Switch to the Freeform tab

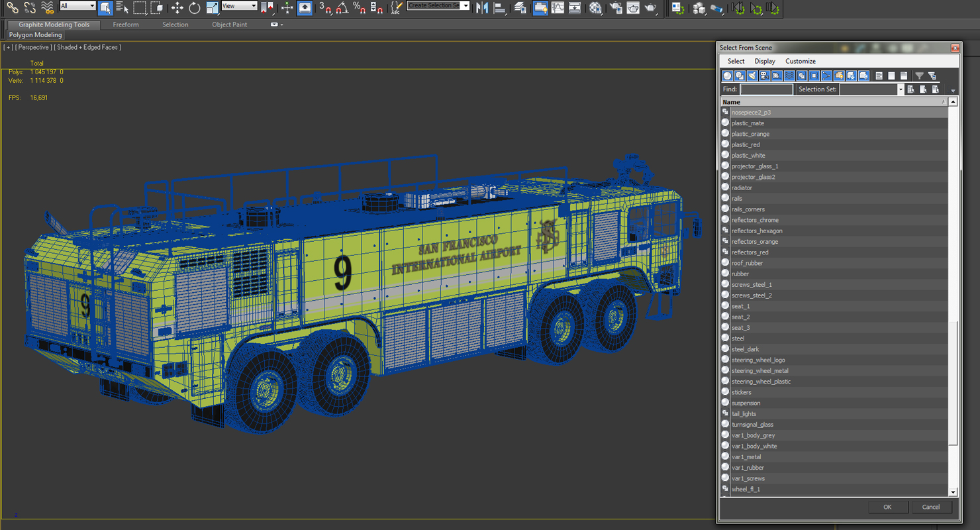click(x=126, y=25)
